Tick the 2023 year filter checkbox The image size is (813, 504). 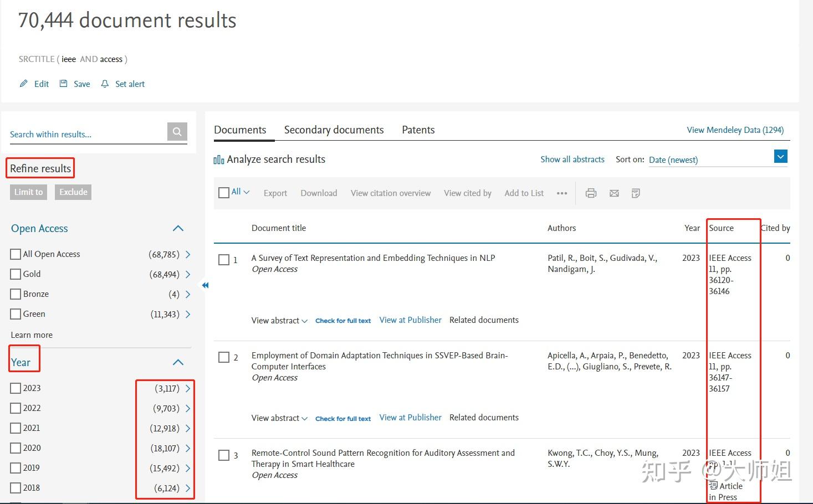[16, 388]
